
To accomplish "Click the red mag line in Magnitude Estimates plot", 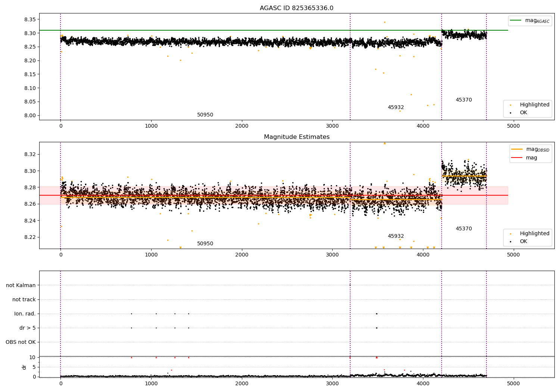I will pos(274,195).
